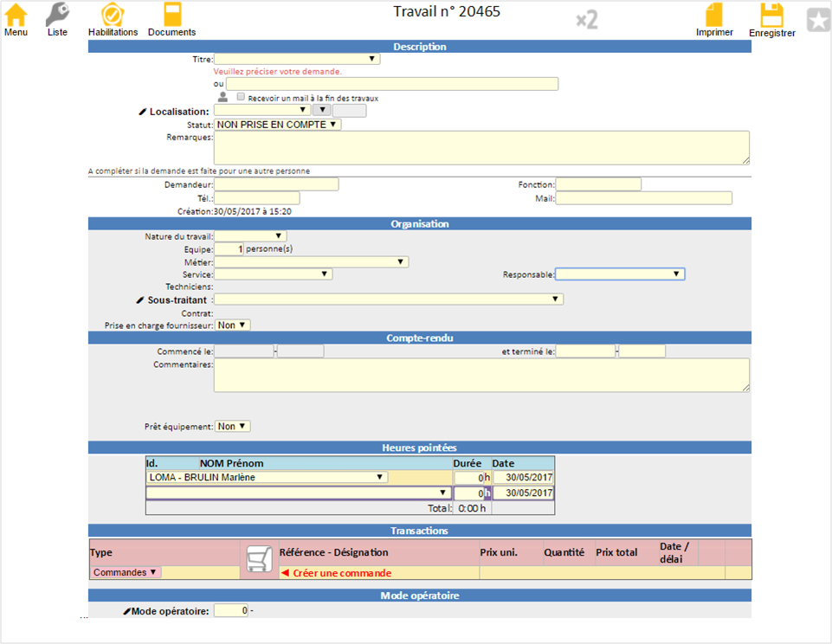Viewport: 832px width, 644px height.
Task: Click the Remarques text area
Action: [481, 148]
